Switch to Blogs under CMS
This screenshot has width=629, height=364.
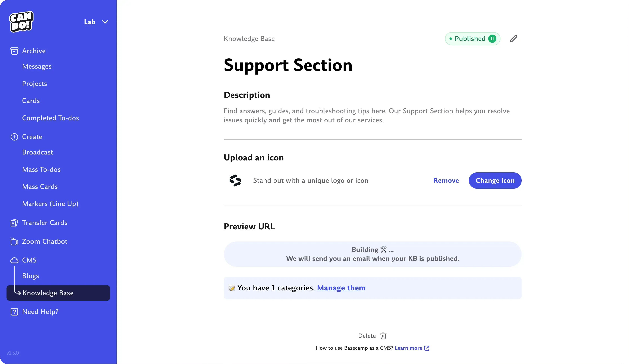(31, 276)
